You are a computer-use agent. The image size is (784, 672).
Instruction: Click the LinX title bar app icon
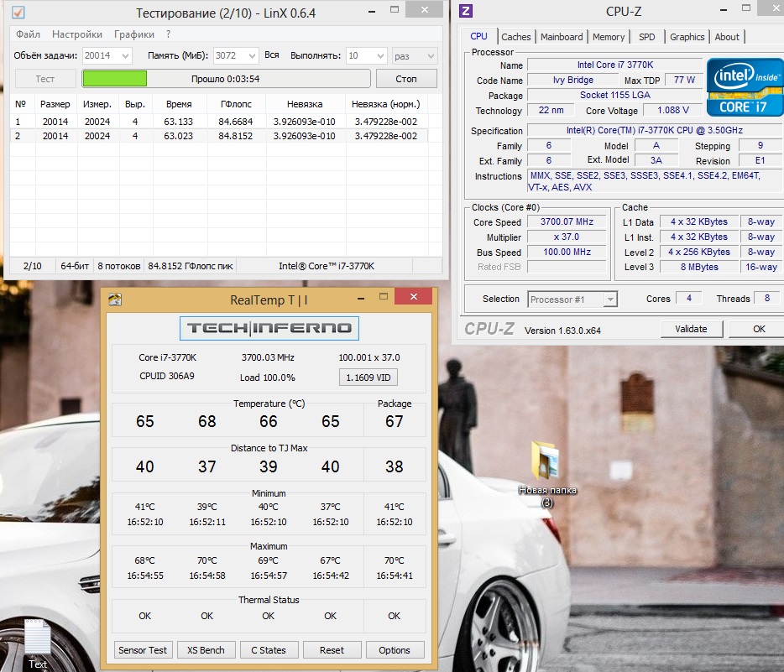click(18, 12)
